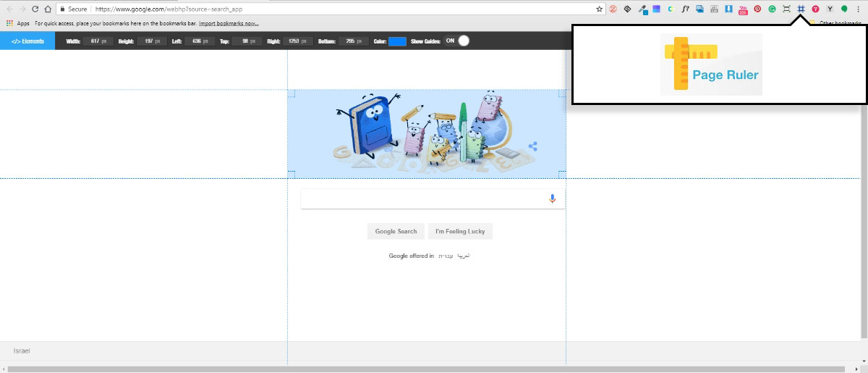The width and height of the screenshot is (868, 373).
Task: Switch Google to the Hebrew language link
Action: tap(445, 256)
